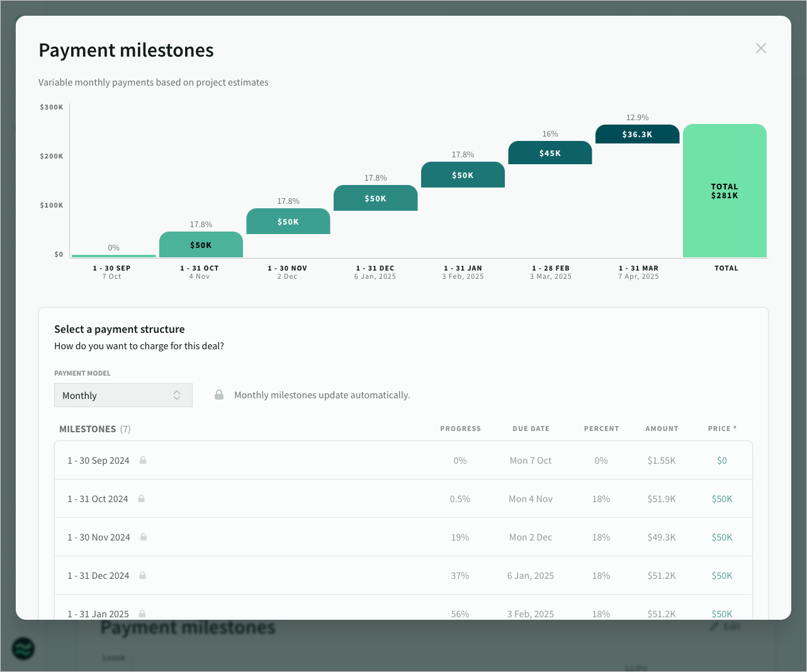Click the Mon 4 Nov due date cell

[x=531, y=499]
